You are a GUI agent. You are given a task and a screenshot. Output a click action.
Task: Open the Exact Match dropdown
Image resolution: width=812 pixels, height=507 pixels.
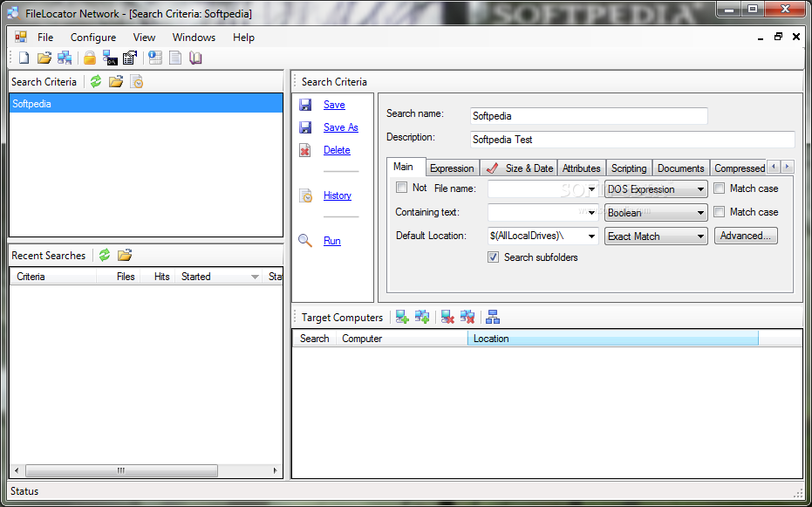click(656, 236)
